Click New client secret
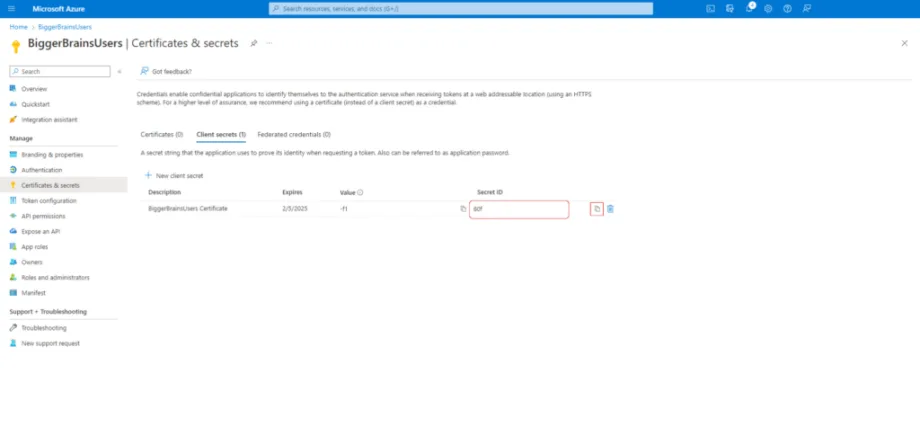The width and height of the screenshot is (920, 444). tap(174, 175)
